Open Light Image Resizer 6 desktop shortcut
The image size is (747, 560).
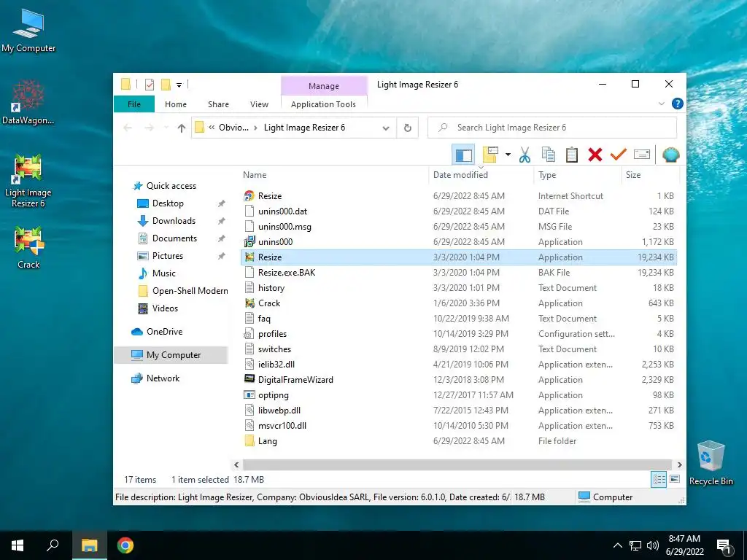click(x=28, y=181)
